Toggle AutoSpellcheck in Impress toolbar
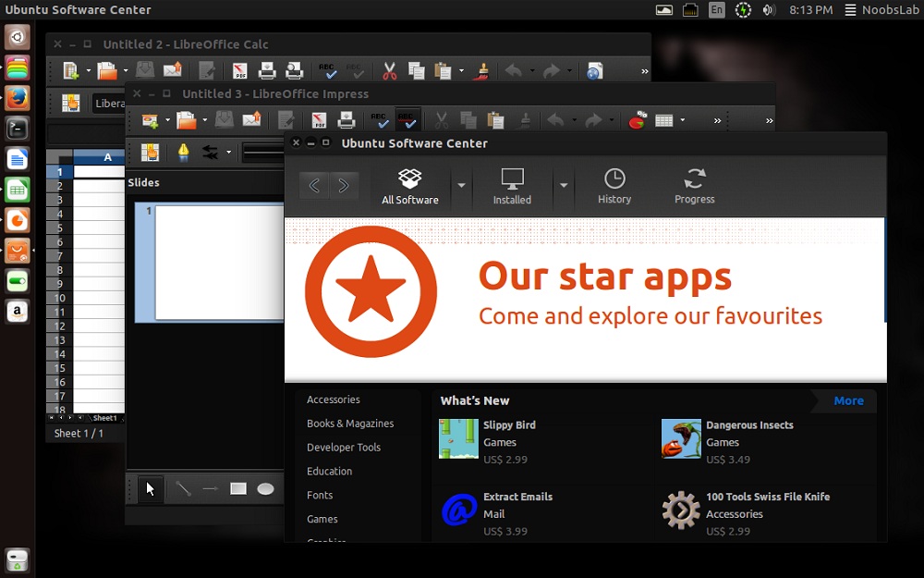 tap(407, 120)
